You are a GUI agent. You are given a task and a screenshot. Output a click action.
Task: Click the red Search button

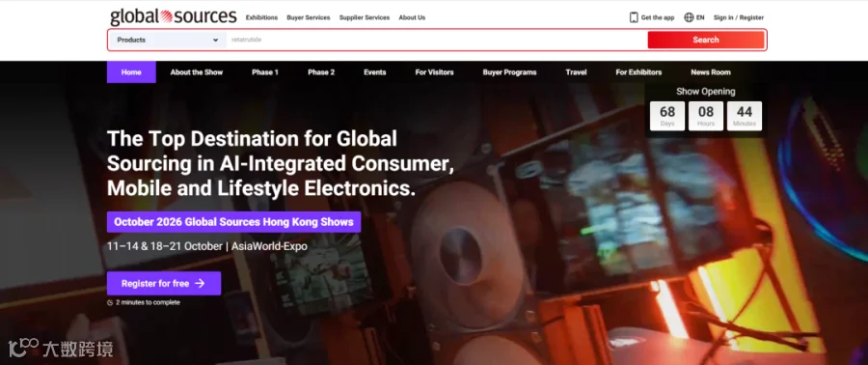click(x=706, y=40)
